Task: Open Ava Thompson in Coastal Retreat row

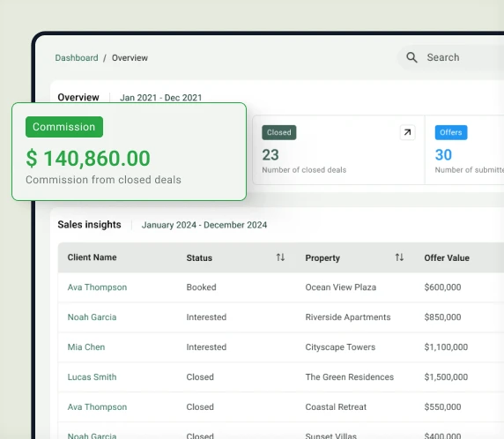Action: (x=97, y=407)
